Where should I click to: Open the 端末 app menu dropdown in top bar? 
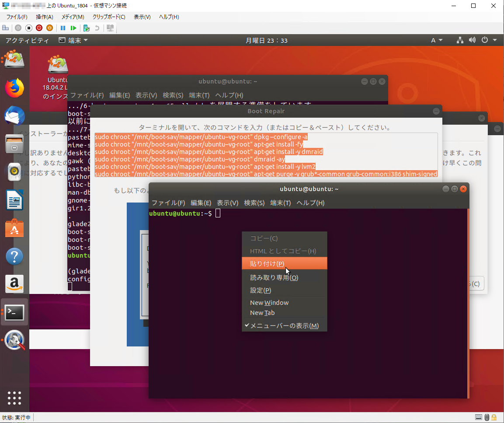(73, 40)
